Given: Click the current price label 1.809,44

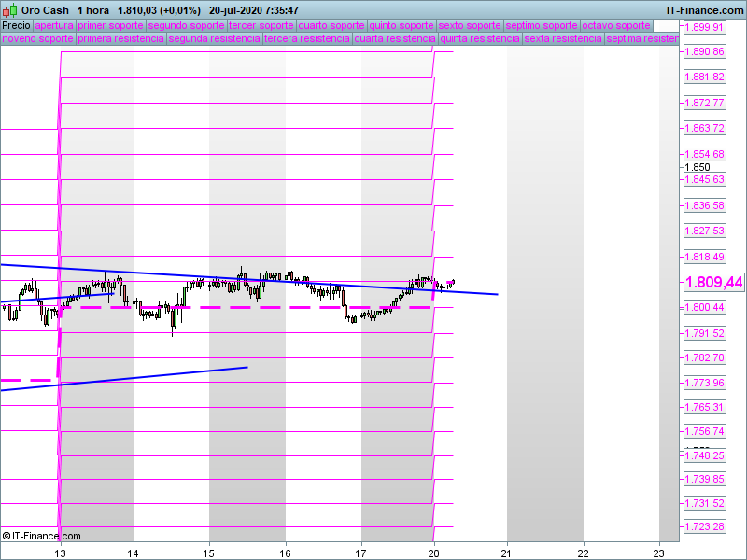Looking at the screenshot, I should coord(713,282).
